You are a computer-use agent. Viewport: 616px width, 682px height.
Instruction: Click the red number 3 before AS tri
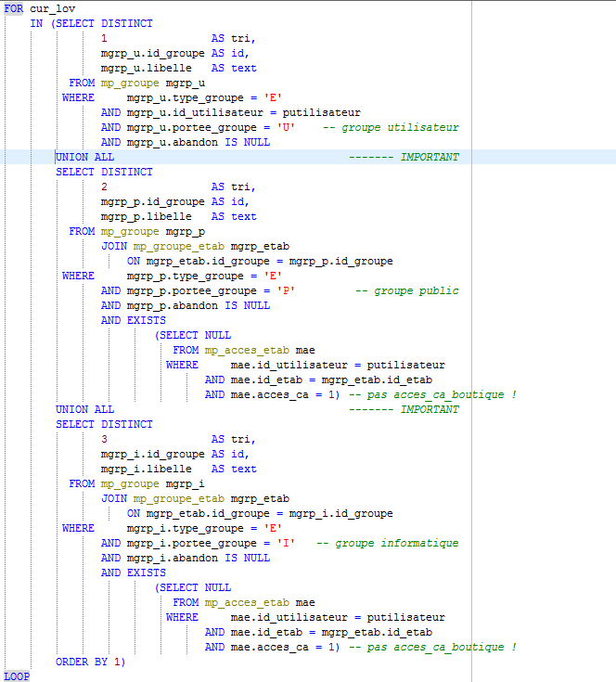pos(105,439)
